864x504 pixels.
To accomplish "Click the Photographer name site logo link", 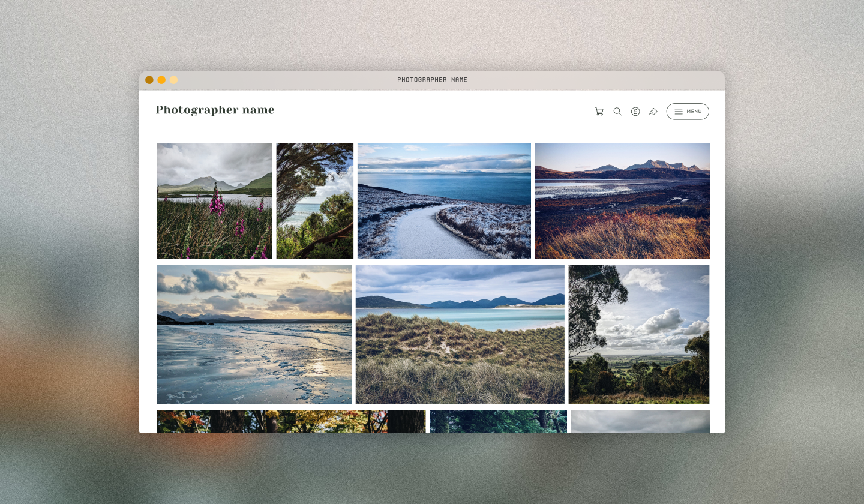I will 215,110.
